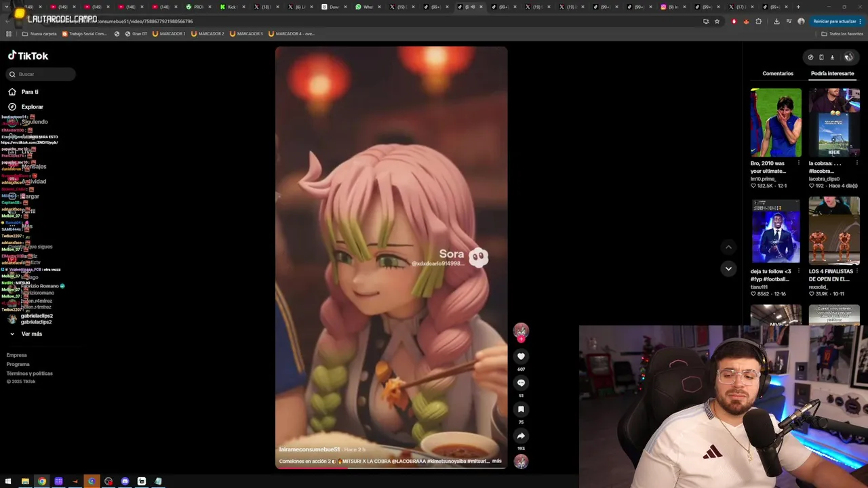
Task: Switch to the Comentarios tab
Action: [x=778, y=73]
